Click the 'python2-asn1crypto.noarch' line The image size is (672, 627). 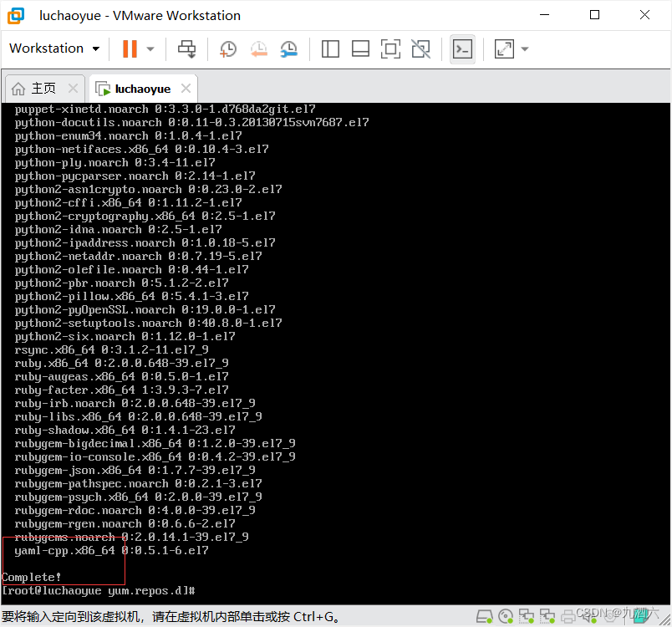click(148, 190)
